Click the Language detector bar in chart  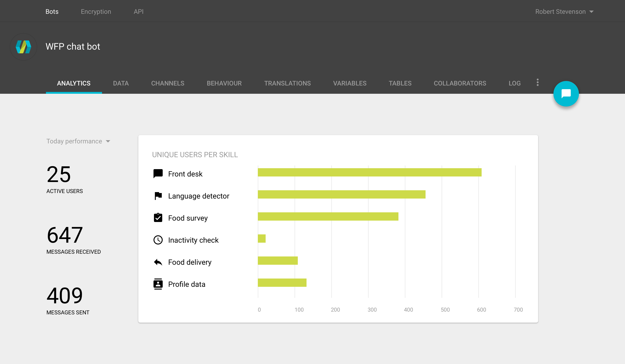click(x=341, y=194)
